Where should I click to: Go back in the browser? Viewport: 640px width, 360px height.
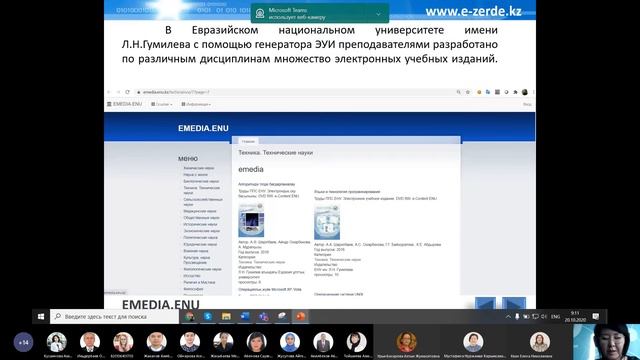point(109,92)
